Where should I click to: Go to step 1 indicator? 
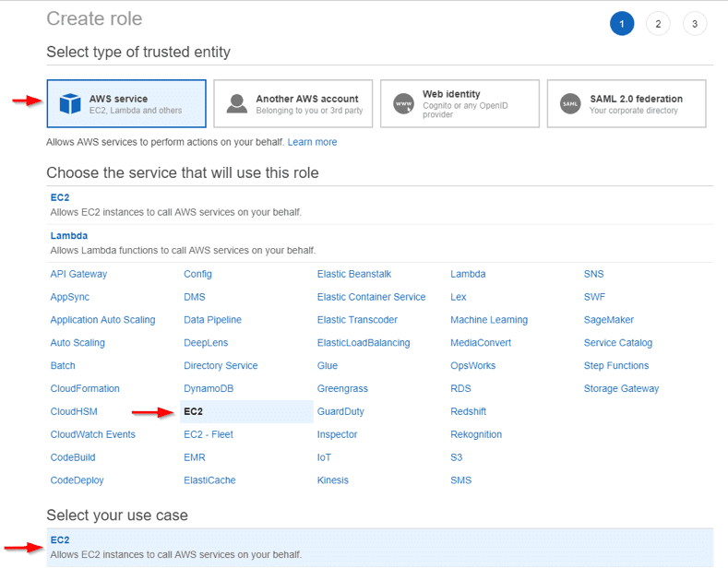click(x=622, y=24)
